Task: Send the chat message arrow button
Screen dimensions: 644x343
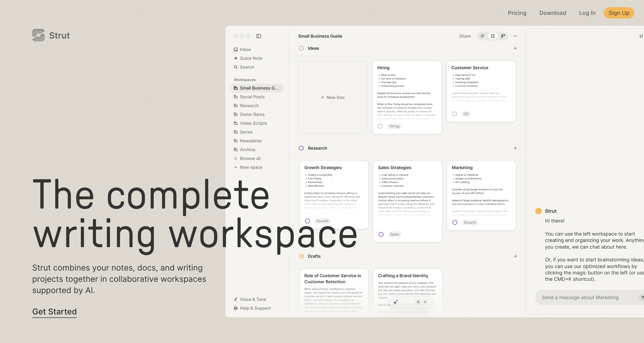Action: click(642, 297)
